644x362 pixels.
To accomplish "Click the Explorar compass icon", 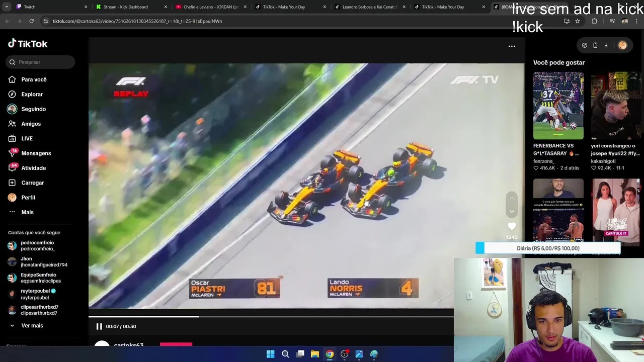I will pos(12,94).
